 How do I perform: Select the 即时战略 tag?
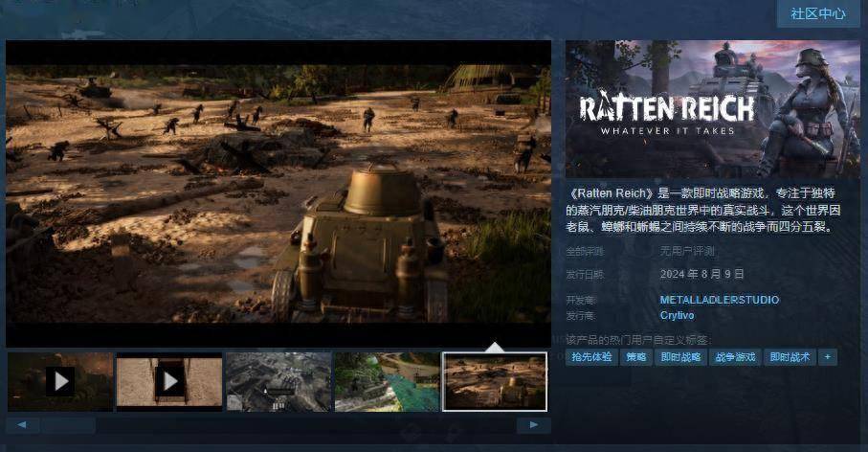[x=680, y=357]
